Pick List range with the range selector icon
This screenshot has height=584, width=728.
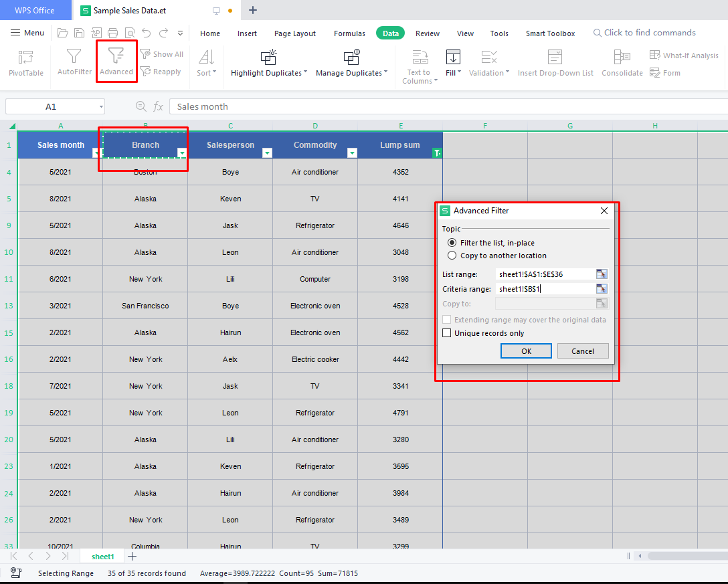tap(602, 274)
